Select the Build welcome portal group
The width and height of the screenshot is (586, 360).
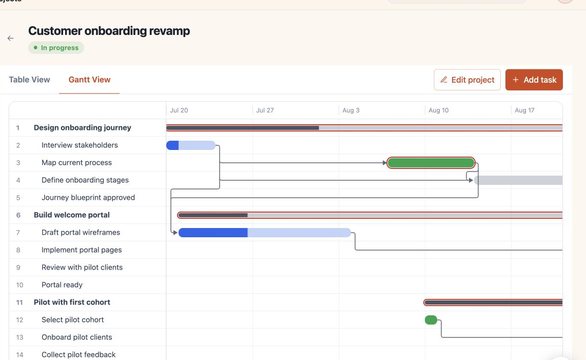pos(71,215)
